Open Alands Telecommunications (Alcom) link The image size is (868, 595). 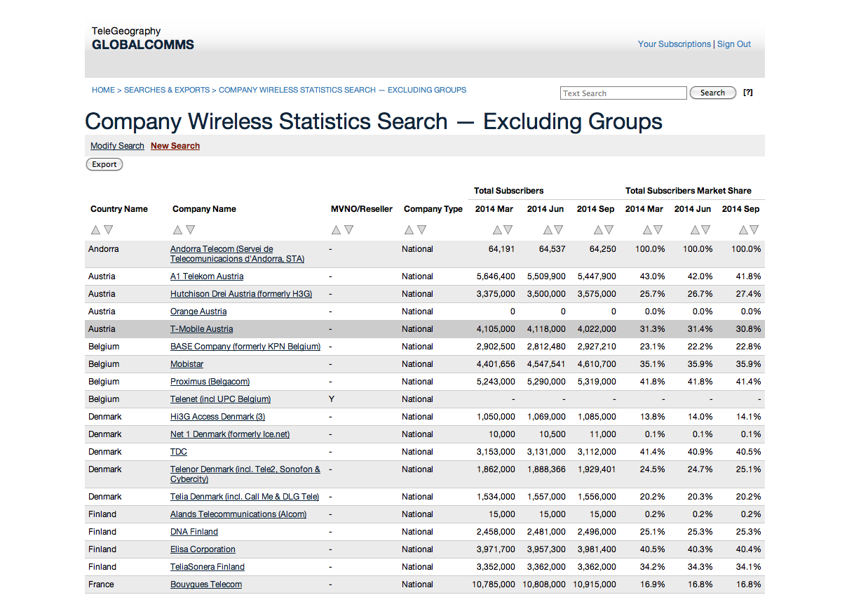coord(238,514)
